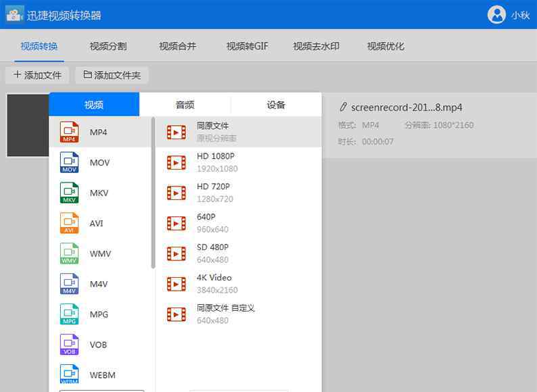
Task: Choose HD 720P resolution text
Action: (213, 187)
